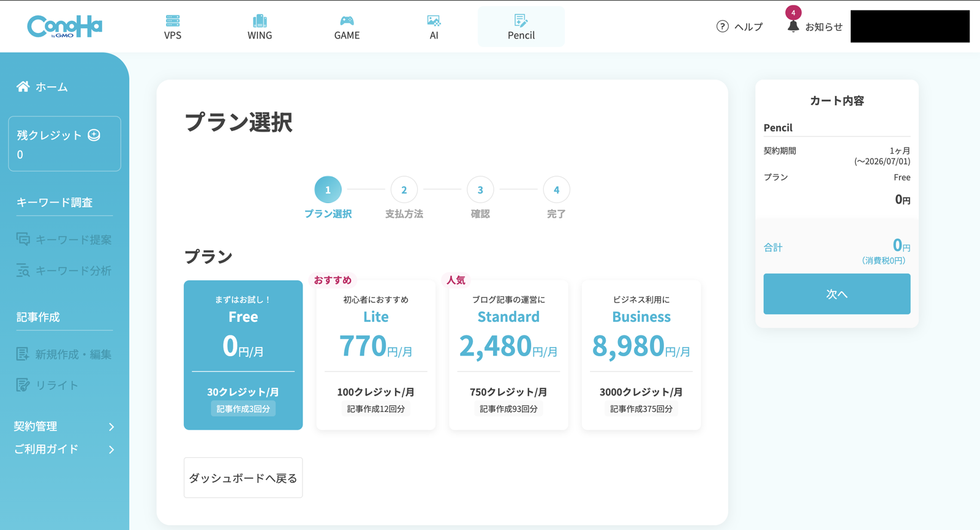This screenshot has height=530, width=980.
Task: Click step 3 確認 circle
Action: pyautogui.click(x=480, y=190)
